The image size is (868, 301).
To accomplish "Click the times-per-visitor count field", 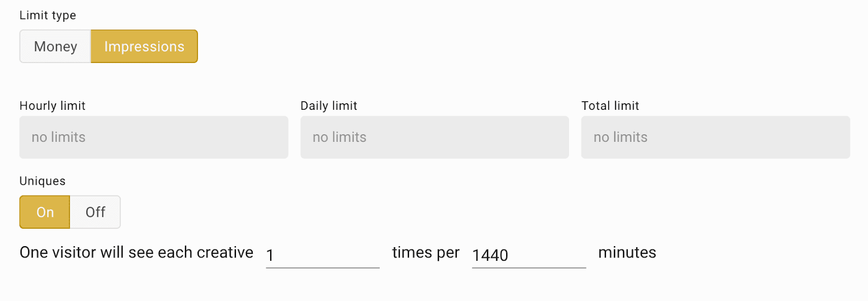I will pyautogui.click(x=322, y=255).
